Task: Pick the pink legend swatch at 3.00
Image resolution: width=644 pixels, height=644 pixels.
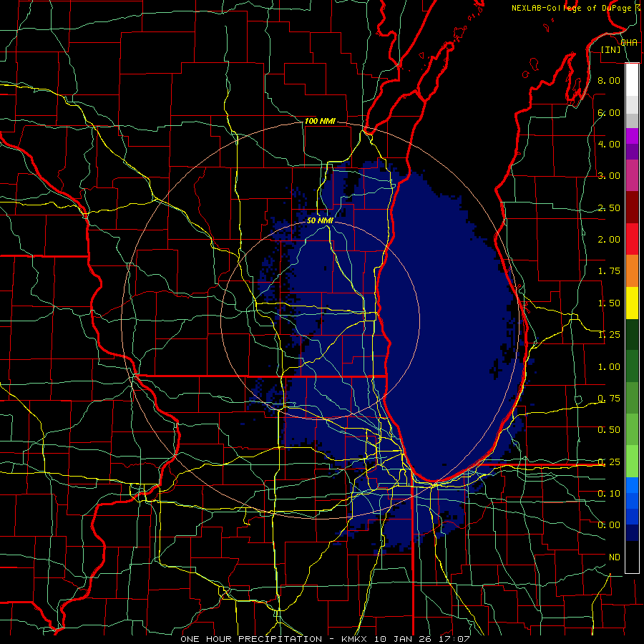Action: pyautogui.click(x=632, y=176)
